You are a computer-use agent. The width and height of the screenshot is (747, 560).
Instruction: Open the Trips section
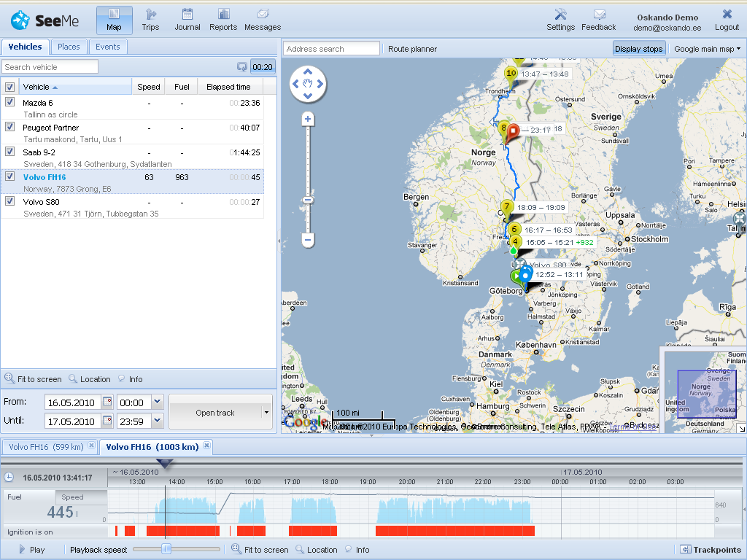pos(150,20)
